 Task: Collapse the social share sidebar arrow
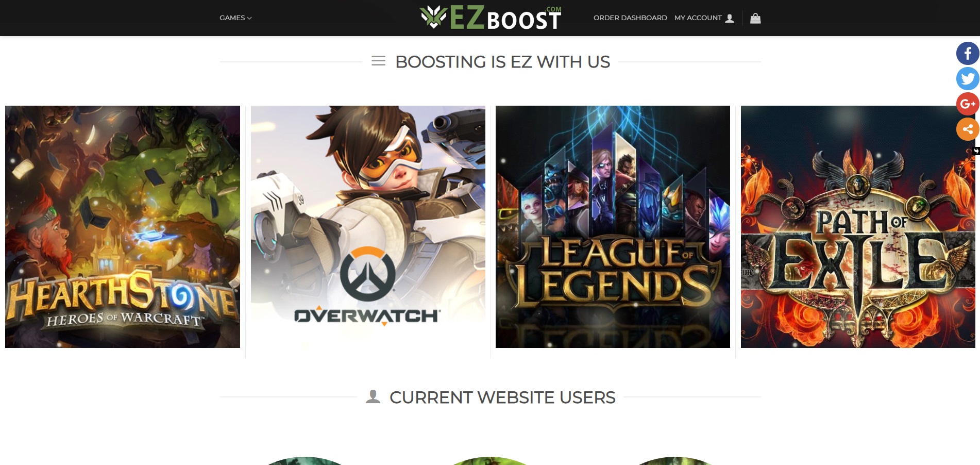tap(976, 151)
